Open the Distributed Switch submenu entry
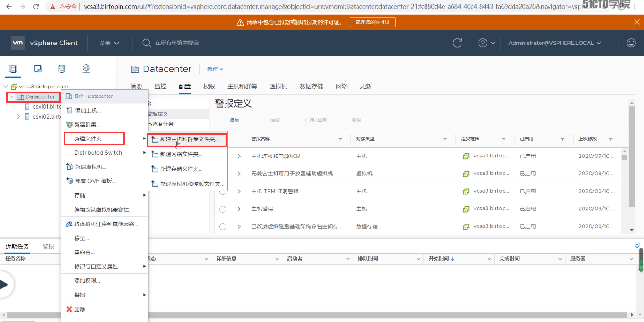 [x=105, y=153]
